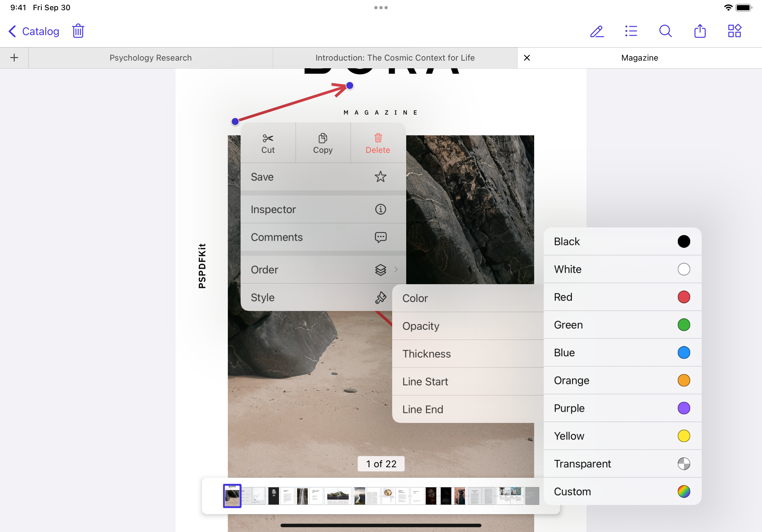
Task: Go back to the Catalog
Action: 33,31
